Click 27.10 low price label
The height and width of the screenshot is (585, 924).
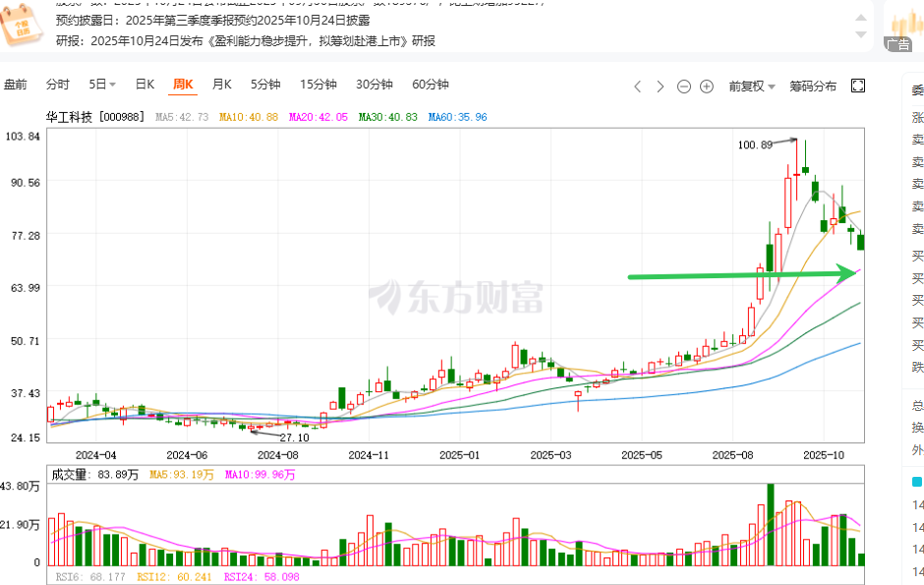tap(294, 438)
